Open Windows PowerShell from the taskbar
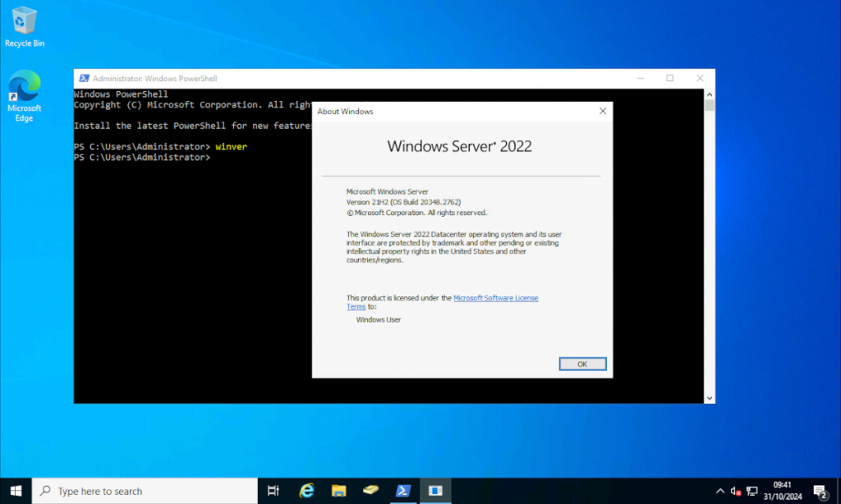The height and width of the screenshot is (504, 841). click(x=402, y=490)
